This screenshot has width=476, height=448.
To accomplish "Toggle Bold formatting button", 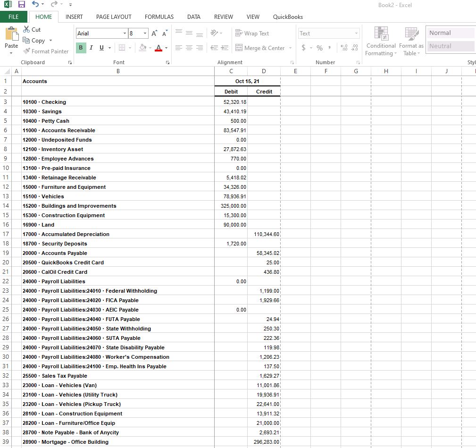I will (x=81, y=47).
